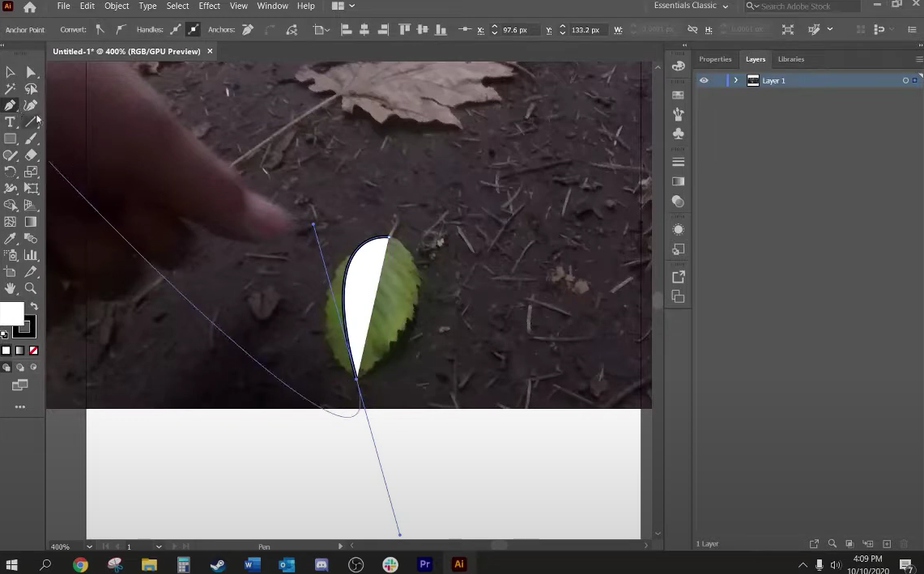Choose the Rectangle tool
The height and width of the screenshot is (574, 924).
pos(10,139)
